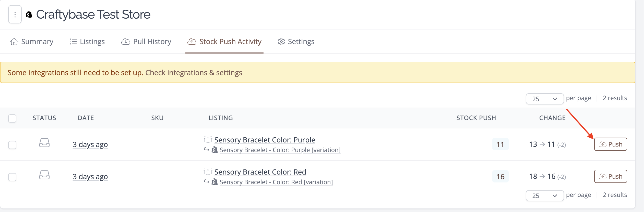Click Shopify icon next to Purple variation listing
This screenshot has height=212, width=644.
pyautogui.click(x=214, y=150)
